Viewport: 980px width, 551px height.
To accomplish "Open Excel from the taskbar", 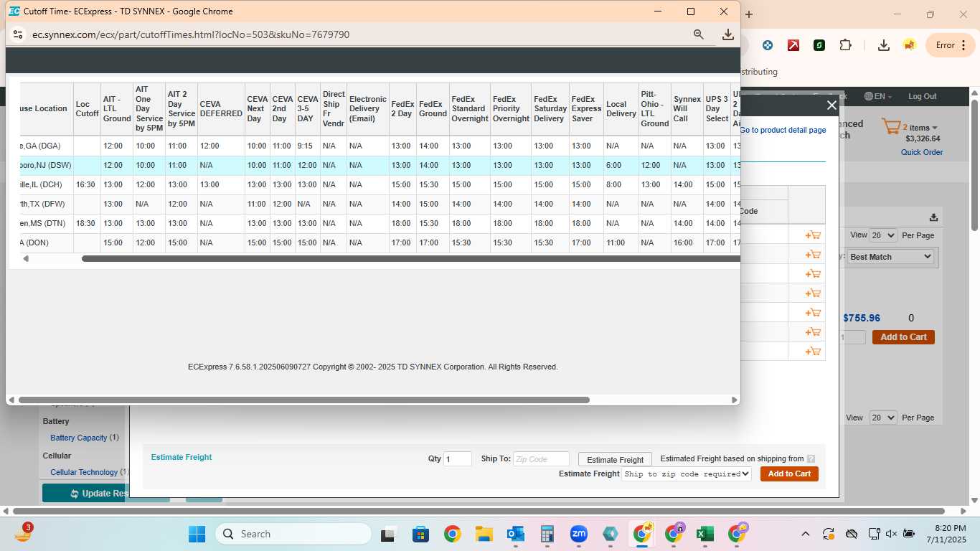I will click(705, 534).
